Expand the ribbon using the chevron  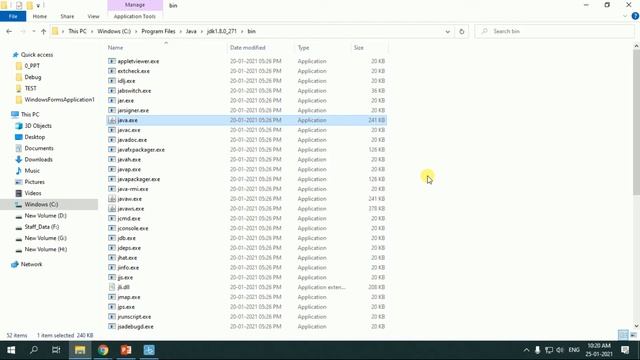[625, 16]
